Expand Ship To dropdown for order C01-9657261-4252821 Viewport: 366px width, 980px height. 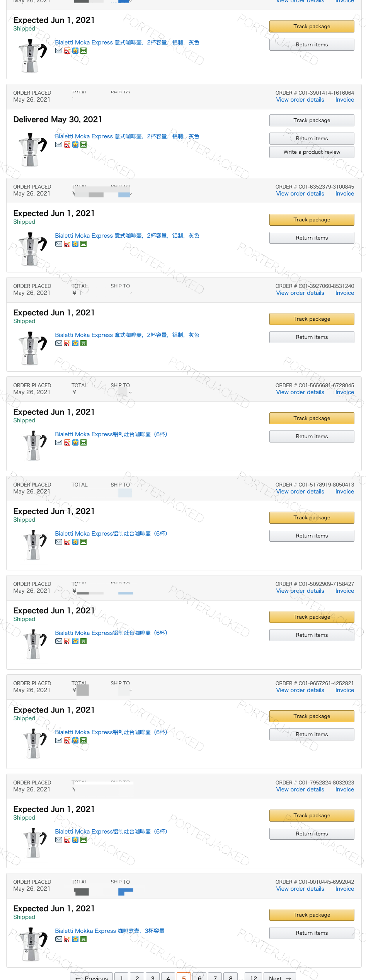point(131,691)
